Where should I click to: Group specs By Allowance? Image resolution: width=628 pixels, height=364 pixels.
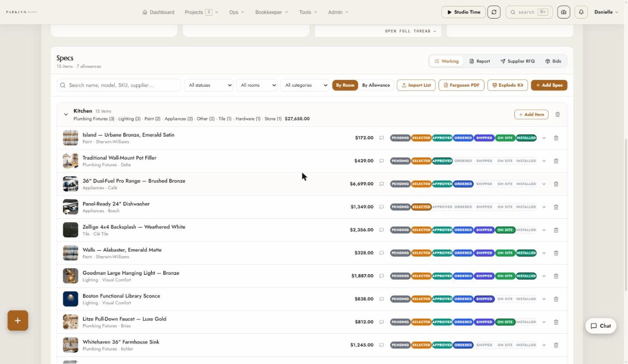click(x=376, y=85)
